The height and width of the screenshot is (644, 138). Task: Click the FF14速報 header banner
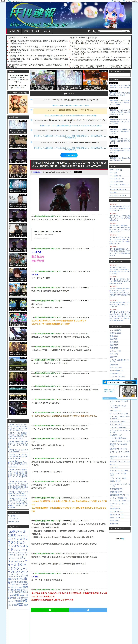coord(69,15)
